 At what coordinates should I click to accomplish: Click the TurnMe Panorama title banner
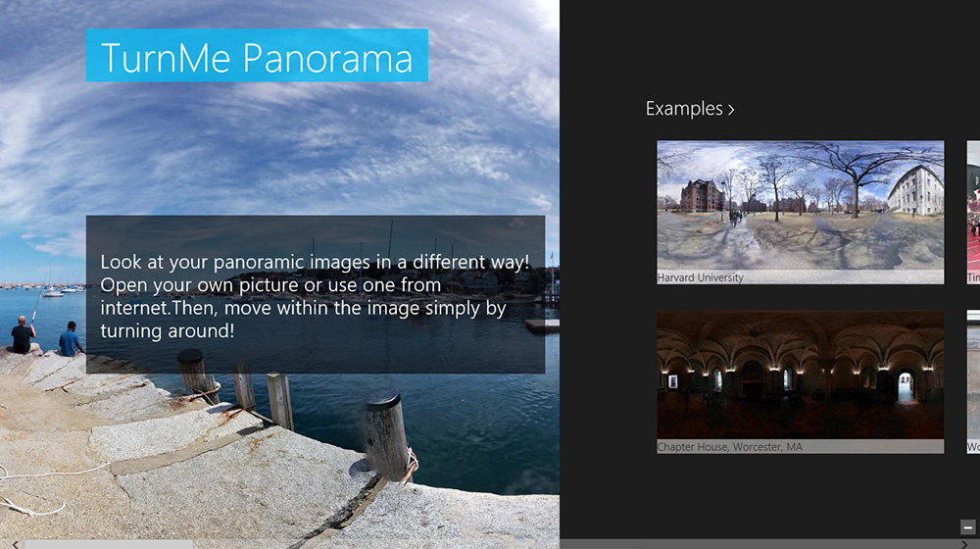click(257, 55)
